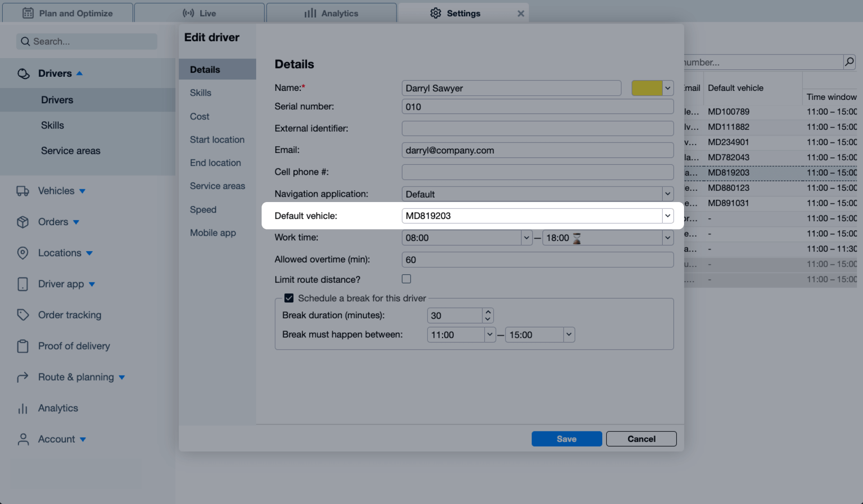The image size is (863, 504).
Task: Click the search magnifier icon in driver list
Action: (849, 62)
